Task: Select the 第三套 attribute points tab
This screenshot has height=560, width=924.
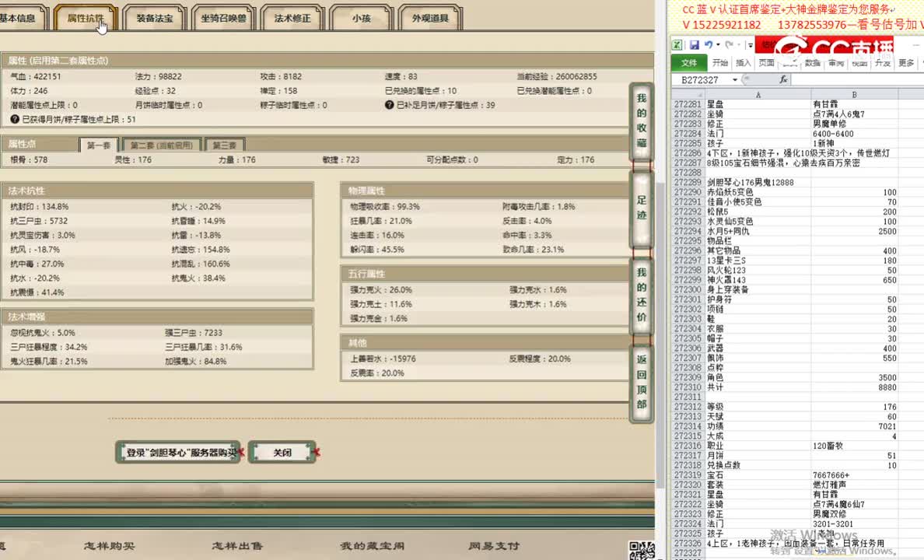Action: [x=225, y=145]
